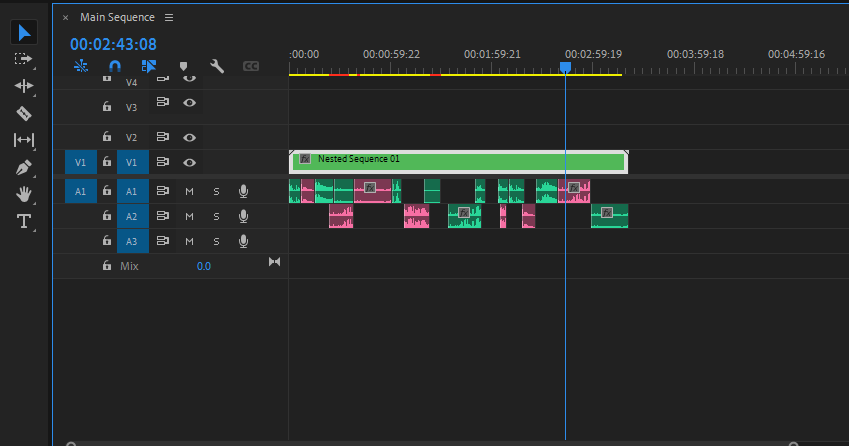
Task: Select Nested Sequence 01 clip
Action: pos(459,162)
